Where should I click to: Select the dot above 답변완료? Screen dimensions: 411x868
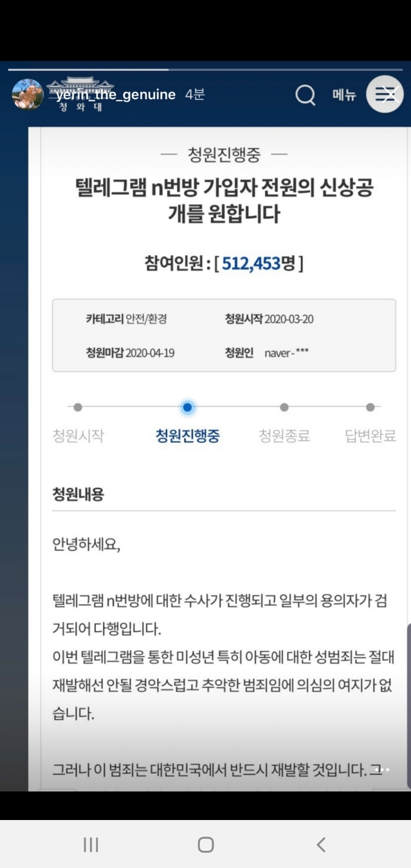coord(370,407)
